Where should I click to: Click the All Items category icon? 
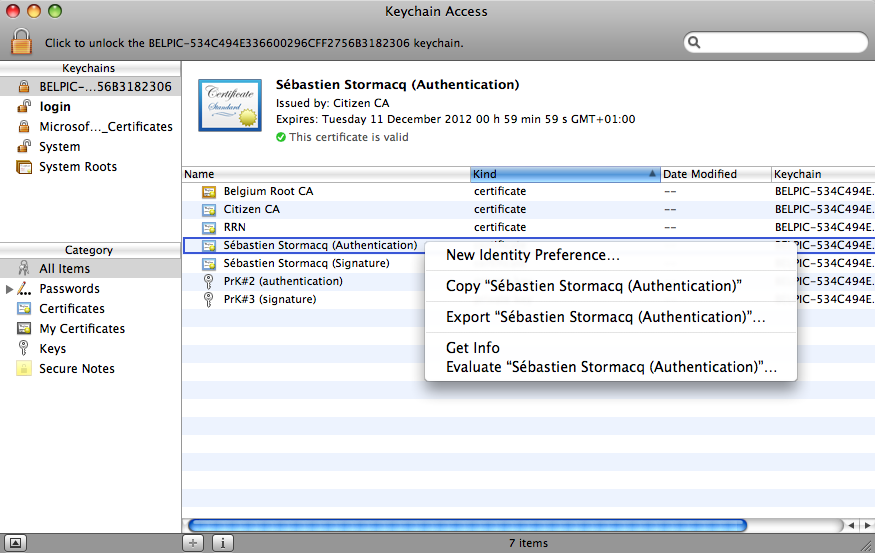(x=23, y=268)
